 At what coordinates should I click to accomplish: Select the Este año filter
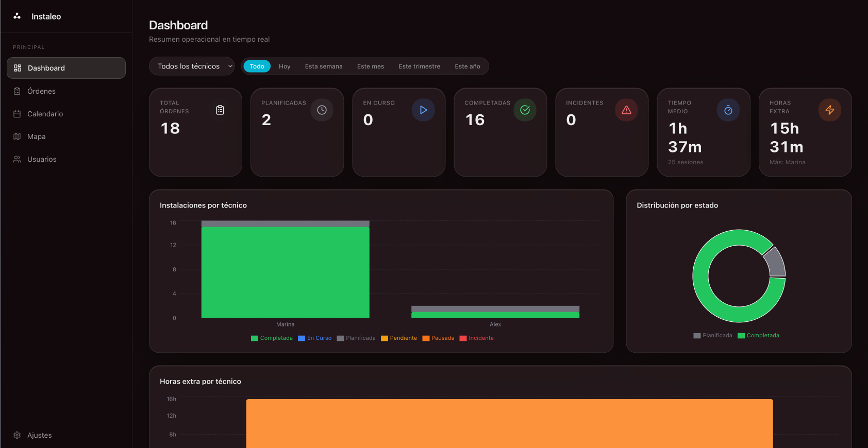tap(468, 66)
